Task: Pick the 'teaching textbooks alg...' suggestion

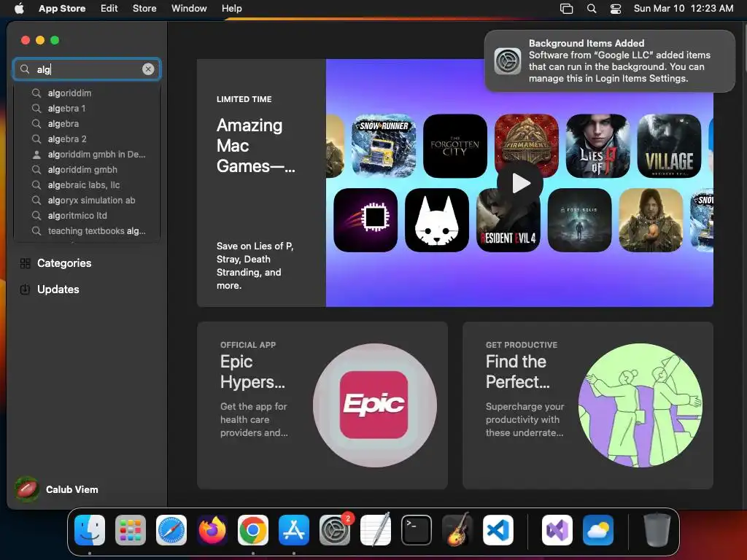Action: click(87, 231)
